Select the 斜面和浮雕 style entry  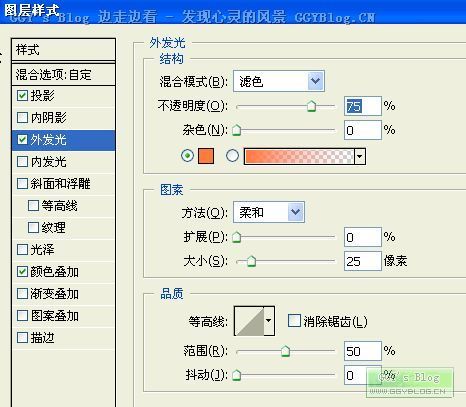[x=63, y=184]
